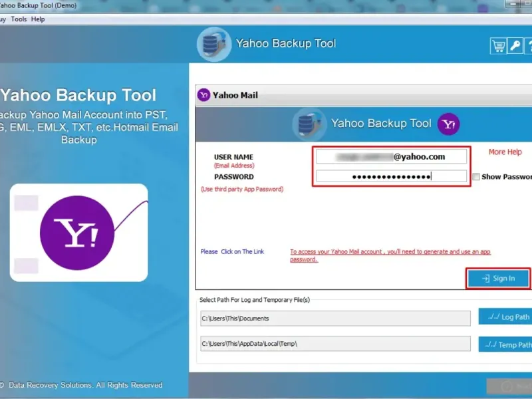
Task: Open the Tools menu
Action: [x=19, y=19]
